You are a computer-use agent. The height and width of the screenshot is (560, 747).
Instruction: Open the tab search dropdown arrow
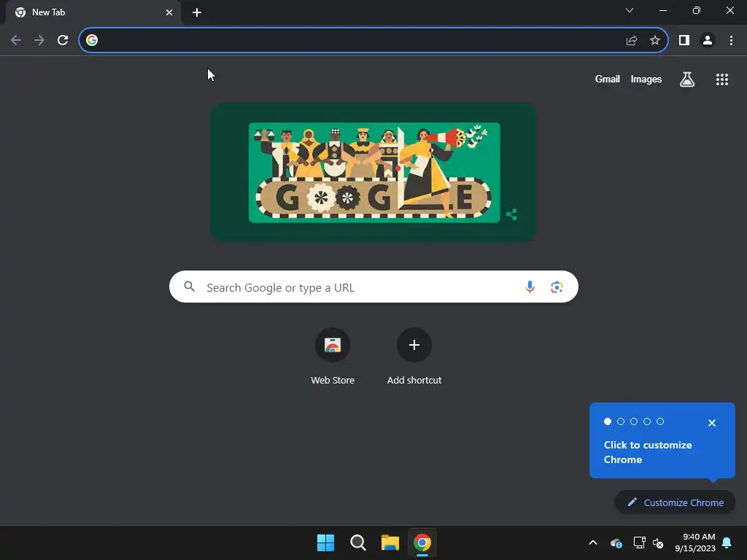630,10
